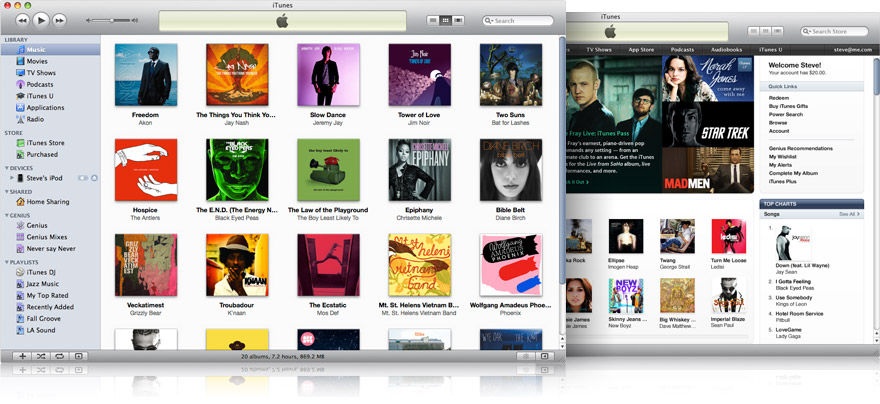Click the song I Gotta Feeling in Top Charts
The height and width of the screenshot is (404, 880).
click(x=794, y=284)
